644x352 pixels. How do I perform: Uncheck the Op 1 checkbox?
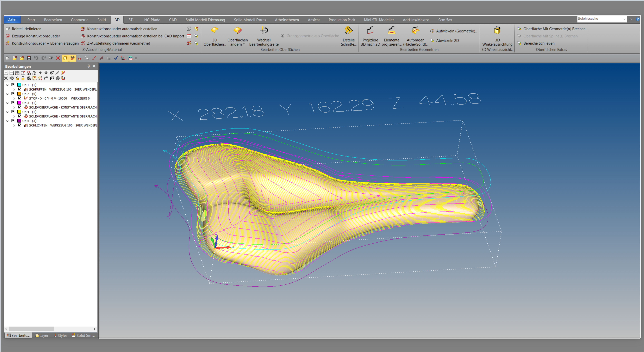[13, 85]
